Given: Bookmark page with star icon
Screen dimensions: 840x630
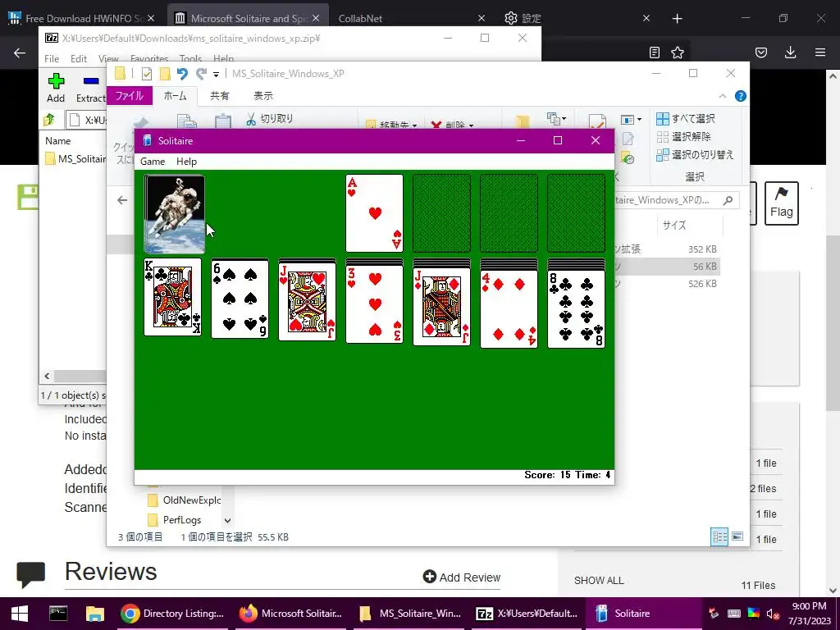Looking at the screenshot, I should [x=678, y=52].
